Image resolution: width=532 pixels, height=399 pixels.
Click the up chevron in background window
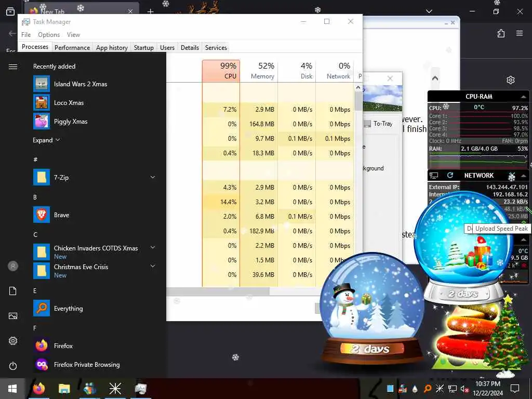pos(435,78)
